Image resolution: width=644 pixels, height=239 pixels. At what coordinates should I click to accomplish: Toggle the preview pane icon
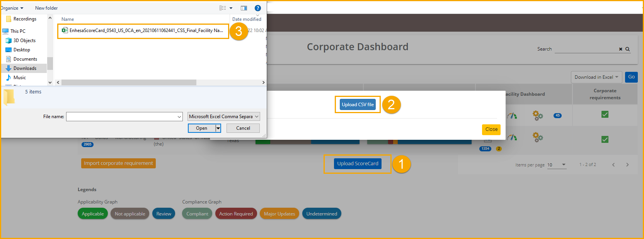click(244, 8)
